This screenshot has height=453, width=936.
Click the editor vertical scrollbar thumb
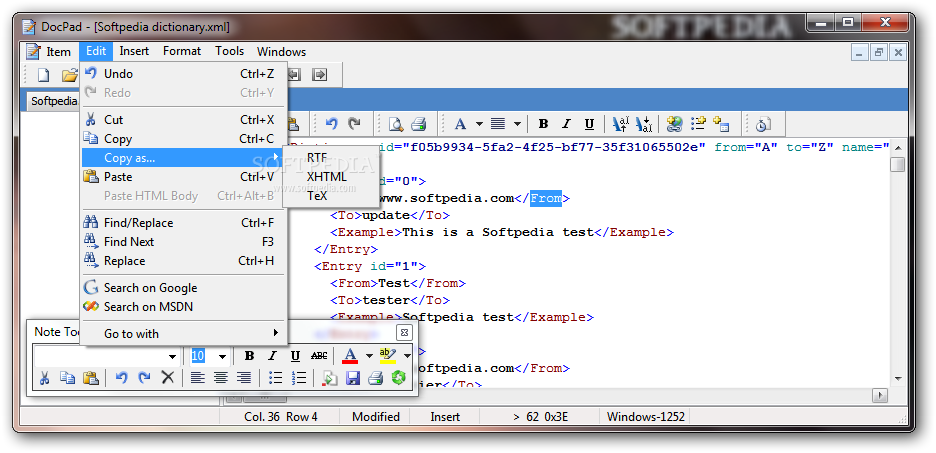(897, 165)
